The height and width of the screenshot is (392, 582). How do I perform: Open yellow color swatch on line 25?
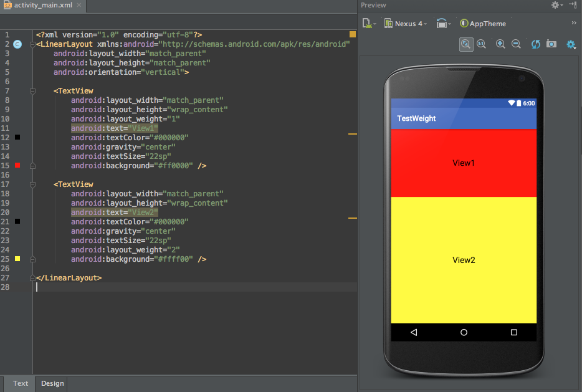point(17,259)
